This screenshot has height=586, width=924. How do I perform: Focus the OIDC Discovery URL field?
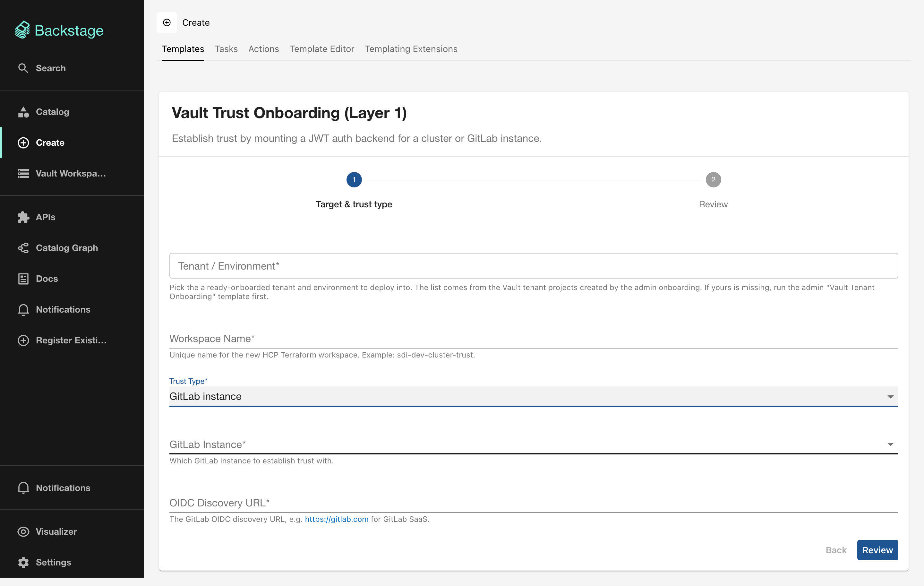pos(533,503)
